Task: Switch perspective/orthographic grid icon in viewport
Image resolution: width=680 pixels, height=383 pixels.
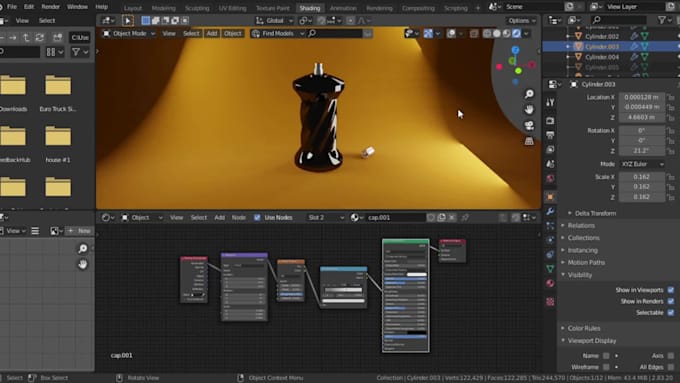Action: [529, 141]
